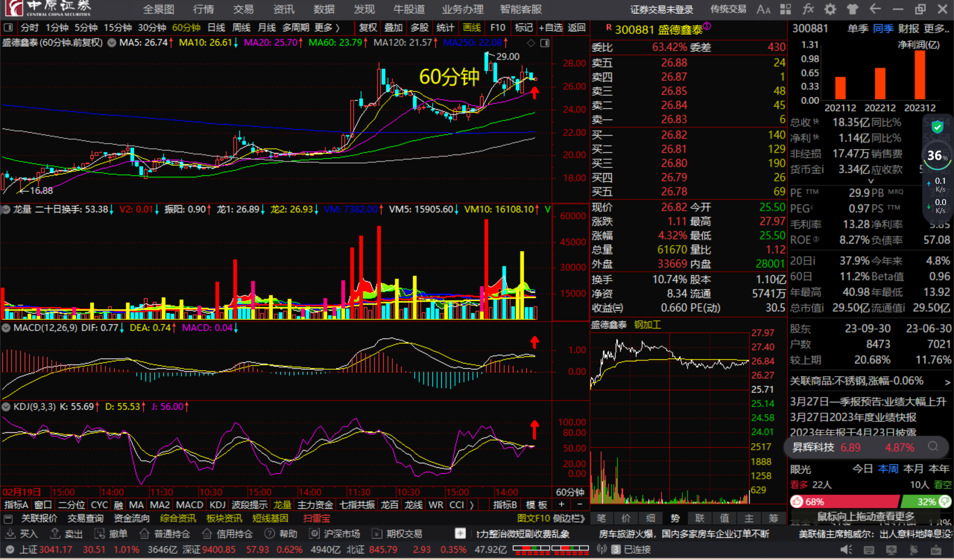The height and width of the screenshot is (560, 954).
Task: Click the search magnifier next to 昇辉科技
Action: (933, 447)
